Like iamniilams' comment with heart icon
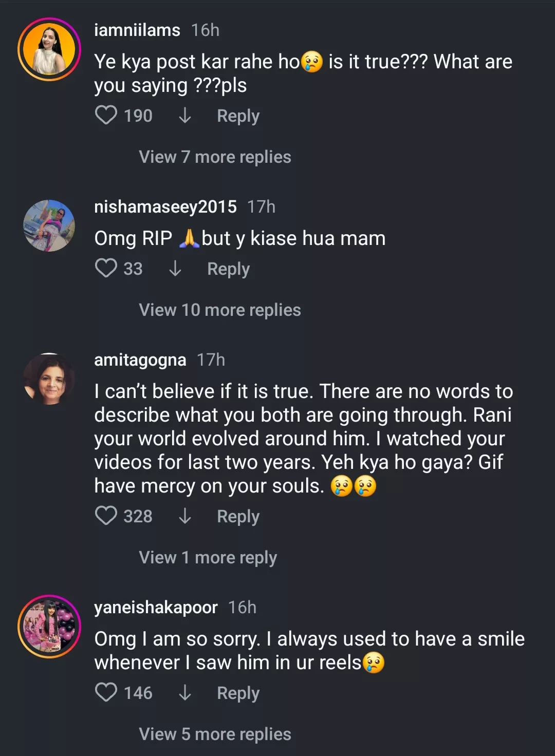555x756 pixels. (106, 115)
